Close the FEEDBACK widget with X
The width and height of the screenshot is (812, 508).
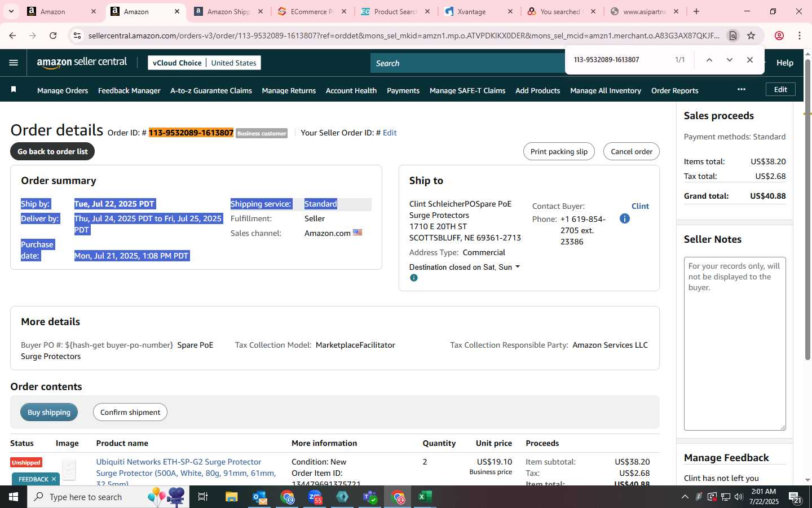click(54, 479)
